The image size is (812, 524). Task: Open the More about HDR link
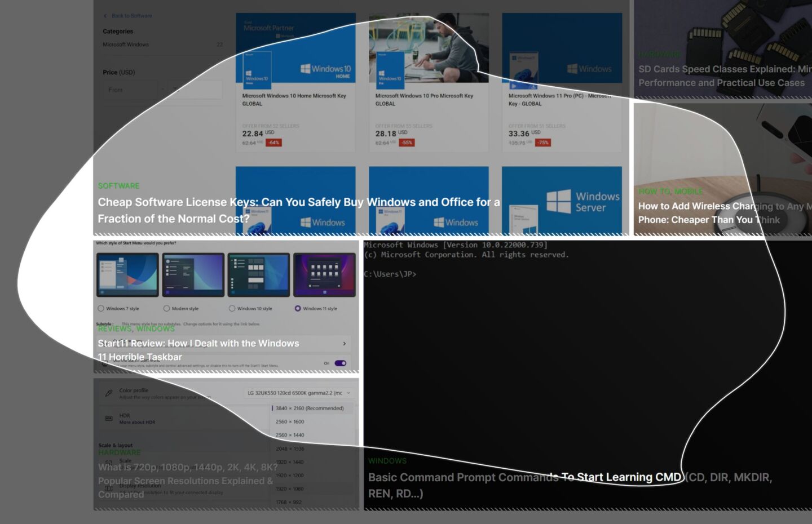pos(138,422)
